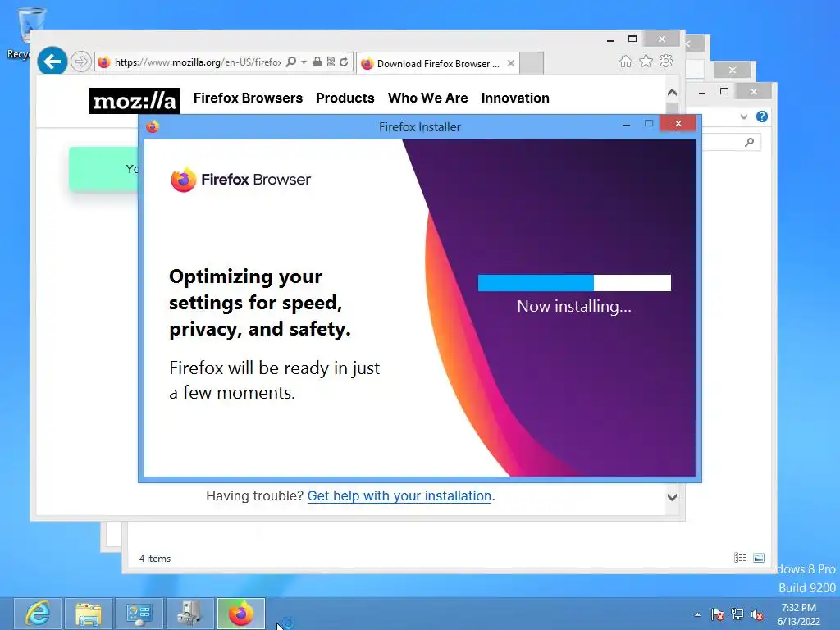Close the Firefox Installer window

pyautogui.click(x=678, y=124)
